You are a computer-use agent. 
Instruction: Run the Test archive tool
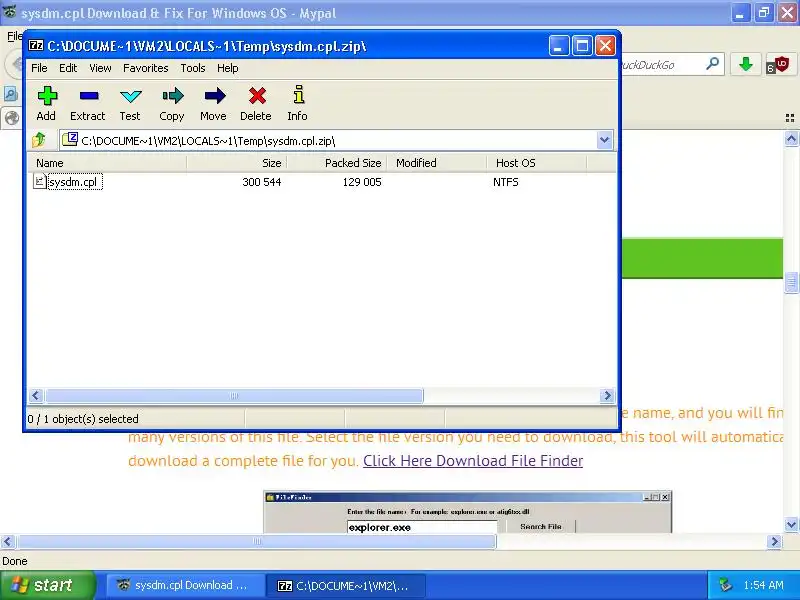130,104
